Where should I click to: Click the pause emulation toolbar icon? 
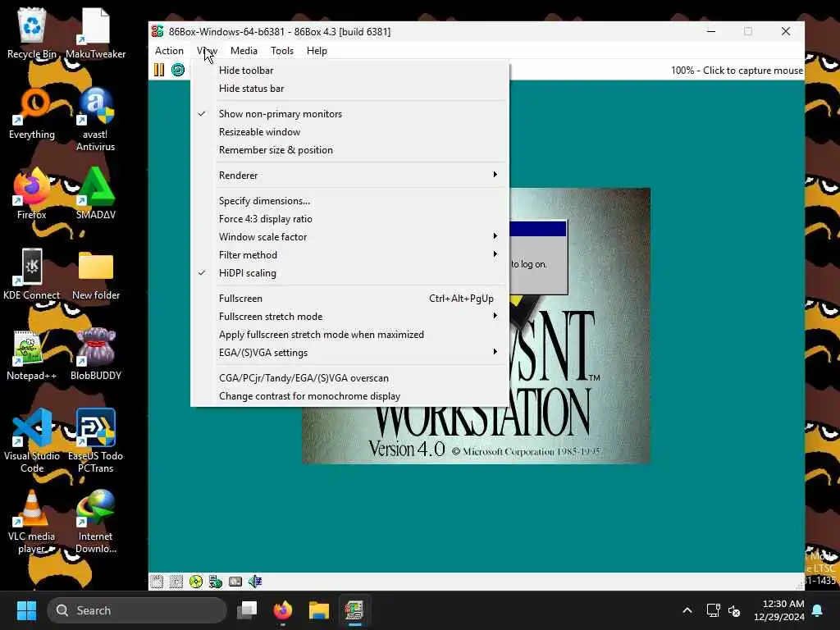point(159,71)
